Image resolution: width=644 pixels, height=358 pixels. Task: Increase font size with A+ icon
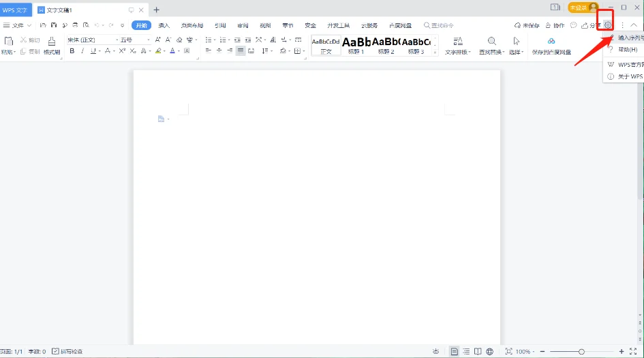(x=157, y=40)
